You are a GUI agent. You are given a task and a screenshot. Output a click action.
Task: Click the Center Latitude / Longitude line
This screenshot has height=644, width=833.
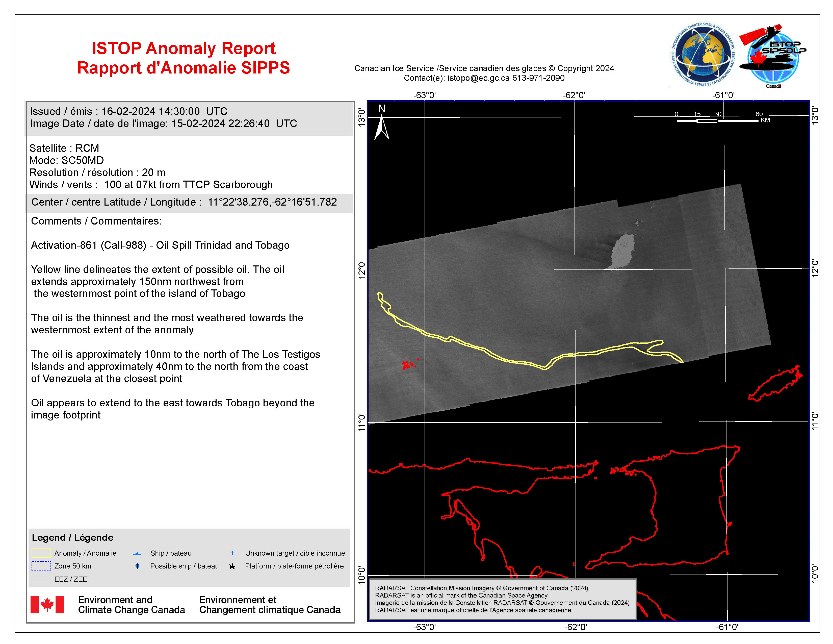tap(184, 202)
